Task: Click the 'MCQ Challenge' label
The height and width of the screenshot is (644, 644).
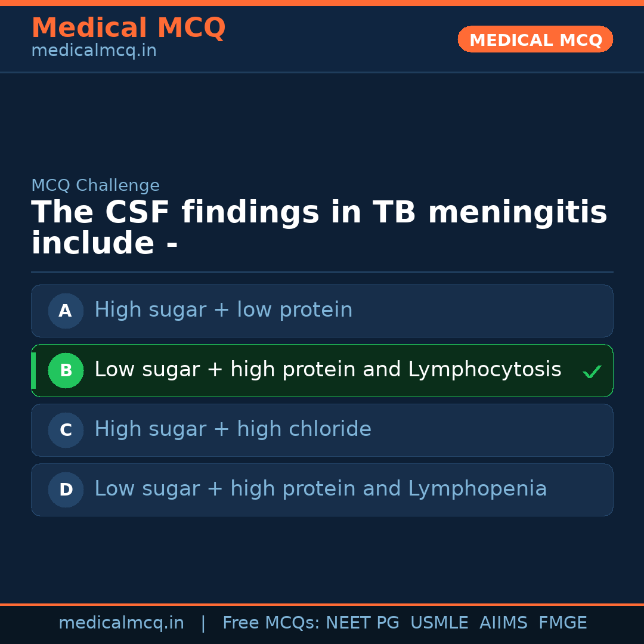Action: point(95,185)
